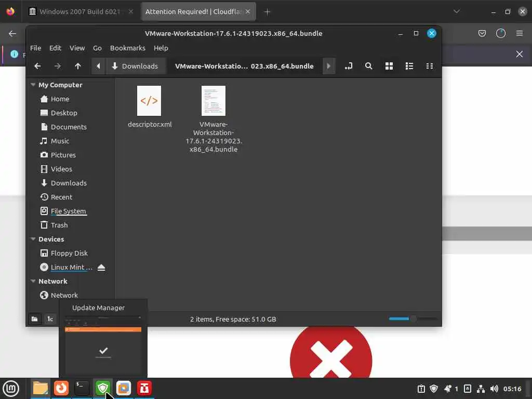Click the update shield tray icon
Screen dimensions: 532x399
[x=434, y=389]
